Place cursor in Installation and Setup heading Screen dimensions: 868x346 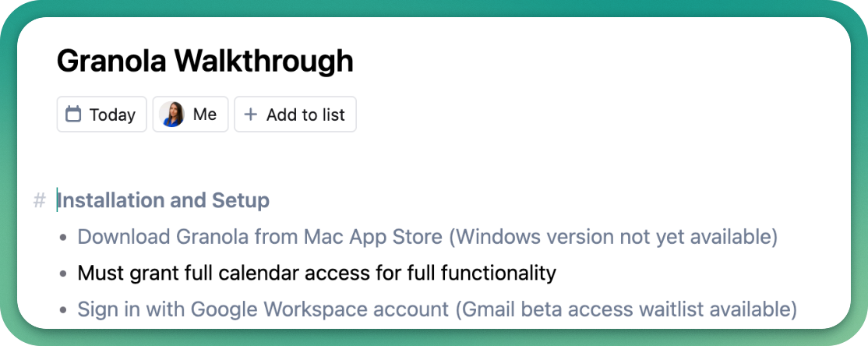(164, 201)
